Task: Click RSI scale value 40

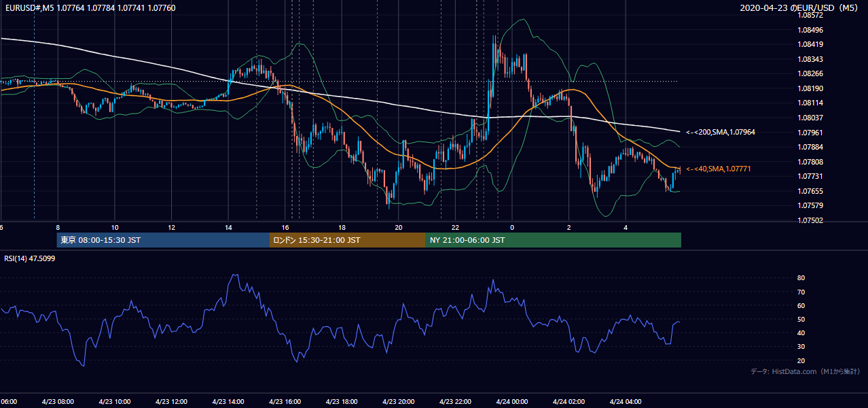Action: 801,333
